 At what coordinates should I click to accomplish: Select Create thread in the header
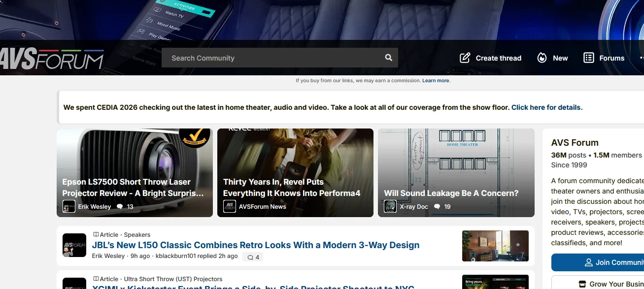point(490,58)
